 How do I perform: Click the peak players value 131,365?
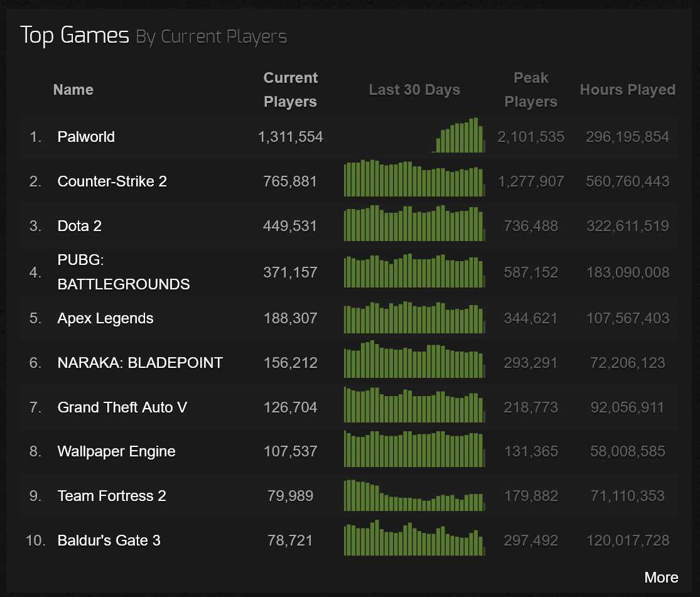pos(530,451)
